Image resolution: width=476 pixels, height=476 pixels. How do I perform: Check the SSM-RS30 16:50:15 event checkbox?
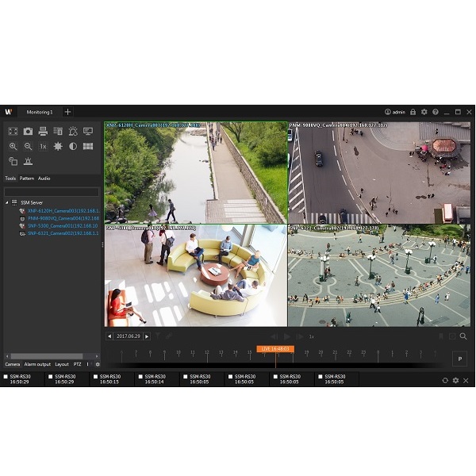pos(95,376)
